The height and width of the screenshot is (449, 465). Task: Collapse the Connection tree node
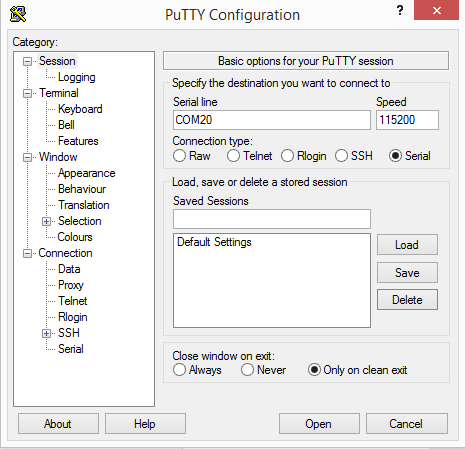[x=27, y=253]
